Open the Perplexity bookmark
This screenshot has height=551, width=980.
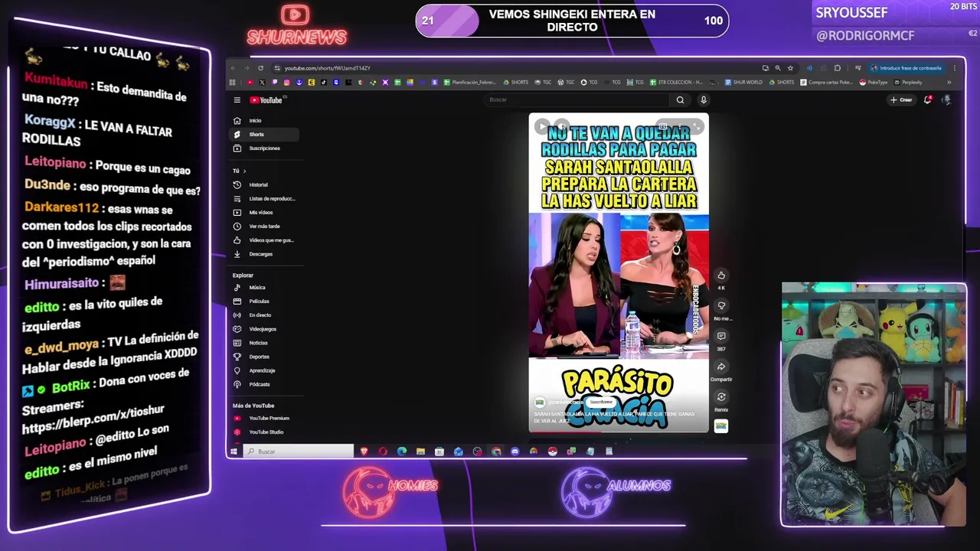pos(907,82)
